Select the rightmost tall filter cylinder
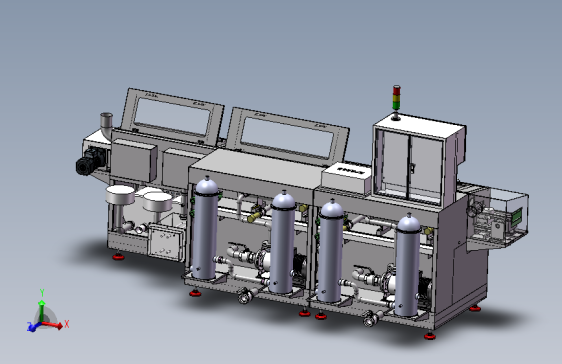This screenshot has width=562, height=364. click(x=408, y=265)
